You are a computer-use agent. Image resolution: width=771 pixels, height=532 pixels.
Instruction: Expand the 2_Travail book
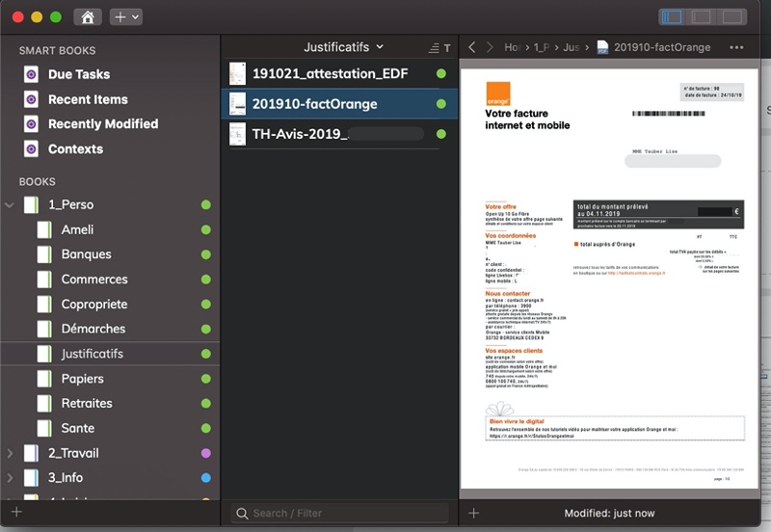point(11,453)
